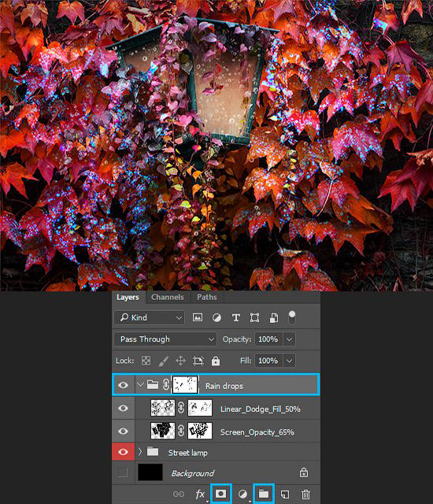
Task: Switch to the Paths tab
Action: click(207, 297)
